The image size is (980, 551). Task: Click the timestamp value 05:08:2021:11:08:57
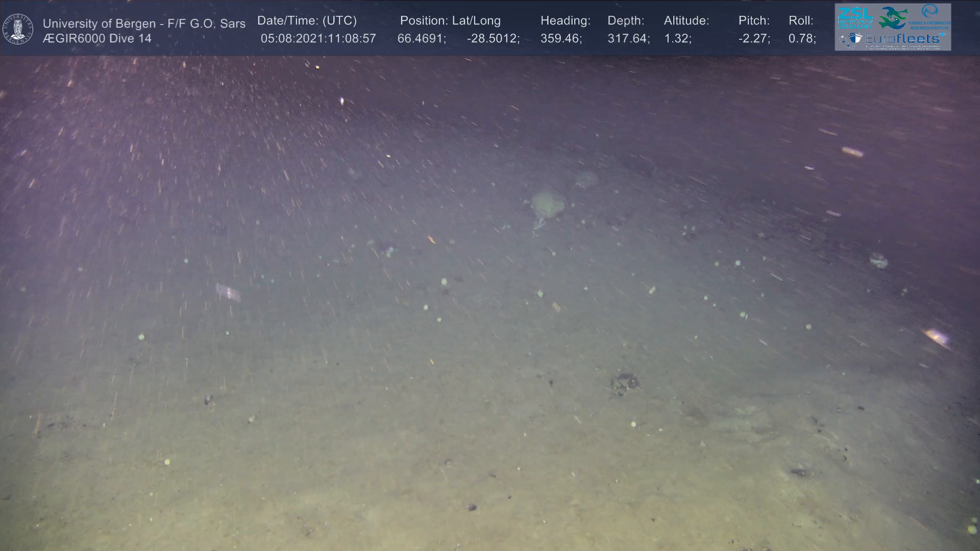click(318, 39)
